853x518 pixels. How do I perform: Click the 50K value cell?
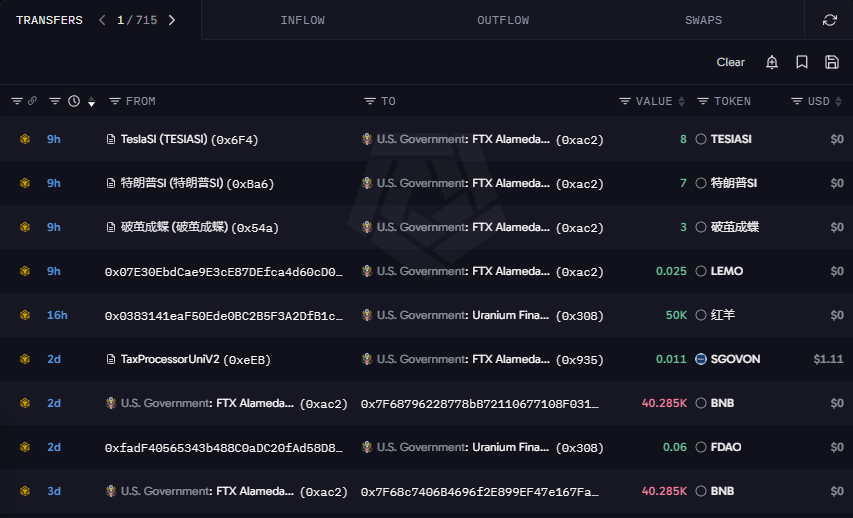point(676,315)
